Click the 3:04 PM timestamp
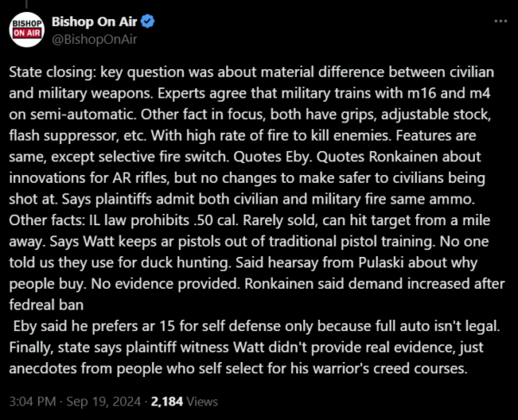 33,402
